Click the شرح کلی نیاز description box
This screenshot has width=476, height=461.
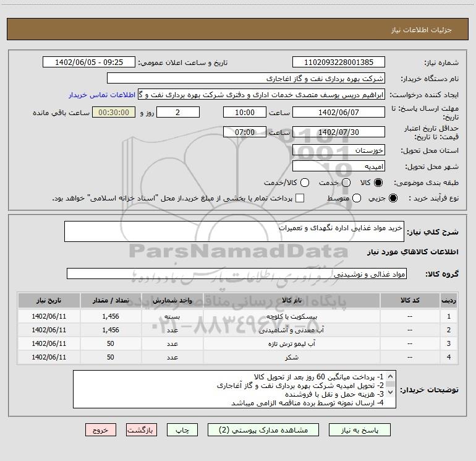234,231
